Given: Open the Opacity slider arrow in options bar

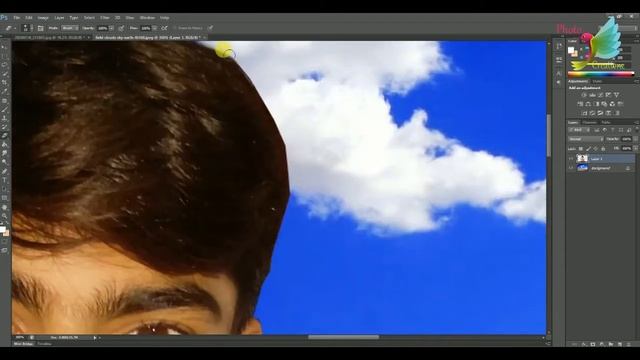Looking at the screenshot, I should 111,28.
